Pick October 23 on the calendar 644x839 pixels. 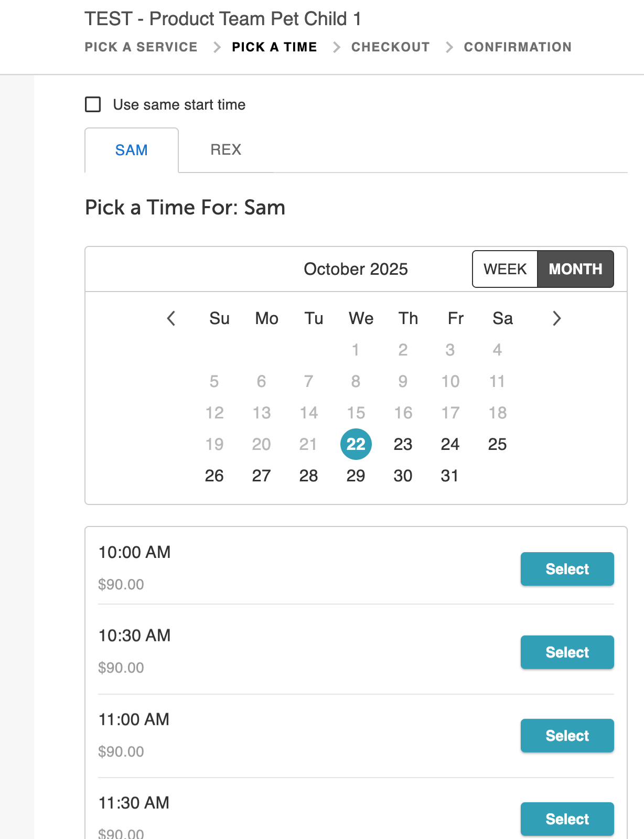(x=403, y=445)
